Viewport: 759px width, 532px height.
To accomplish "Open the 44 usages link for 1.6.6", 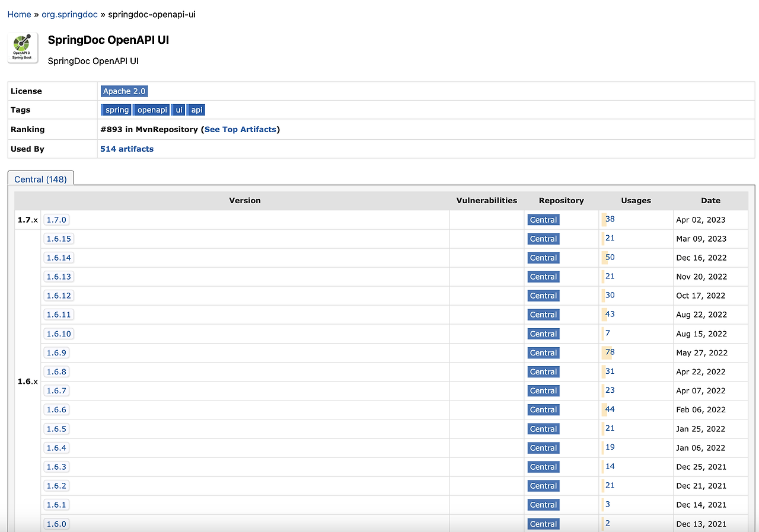I will (610, 409).
